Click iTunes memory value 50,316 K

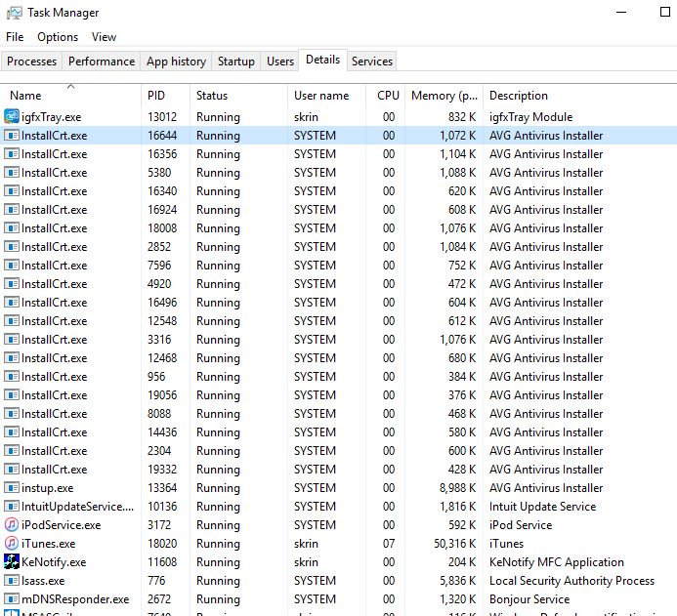455,544
